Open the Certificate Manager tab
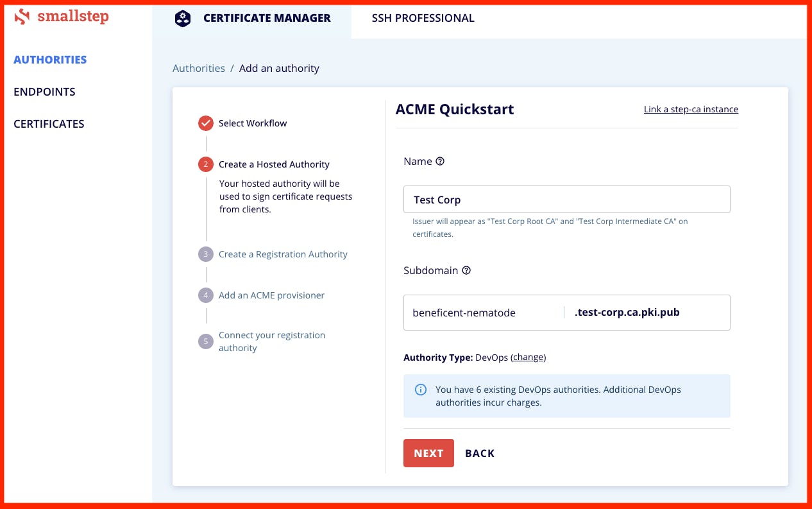The height and width of the screenshot is (509, 812). 266,19
